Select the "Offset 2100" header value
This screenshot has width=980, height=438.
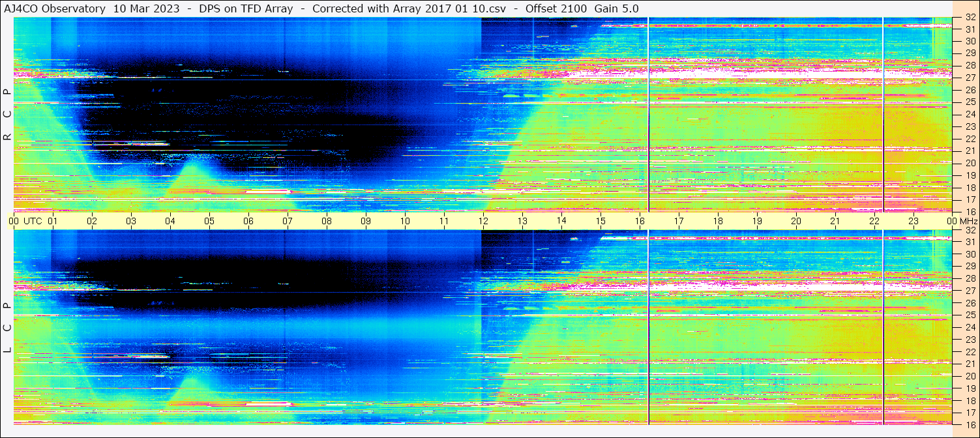click(557, 8)
